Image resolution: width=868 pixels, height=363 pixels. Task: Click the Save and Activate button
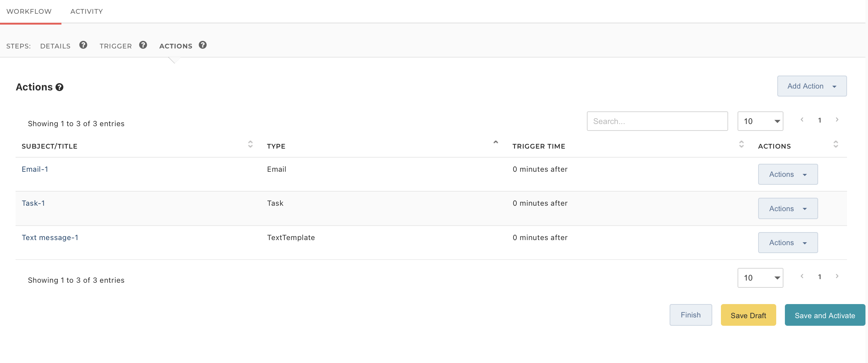[825, 315]
